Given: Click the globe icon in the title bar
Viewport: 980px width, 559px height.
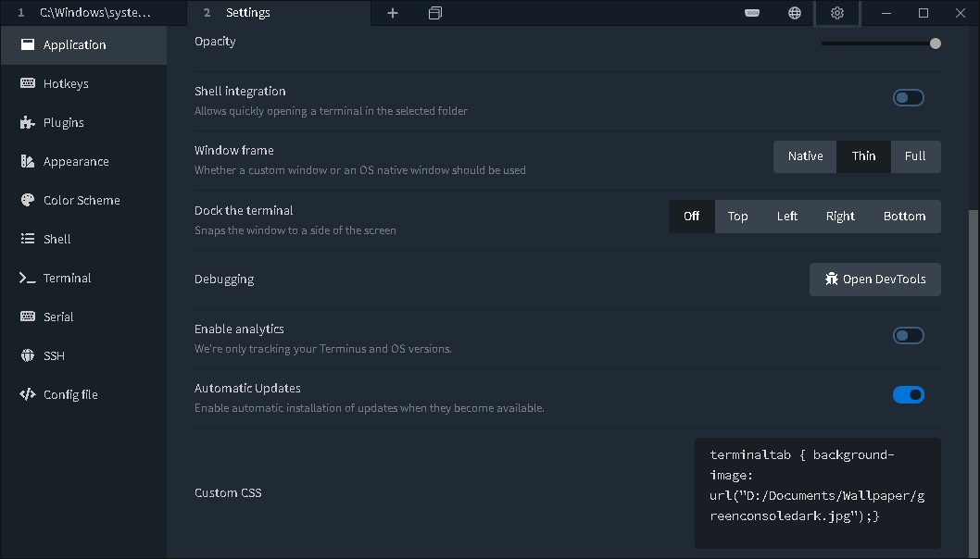Looking at the screenshot, I should pyautogui.click(x=795, y=13).
